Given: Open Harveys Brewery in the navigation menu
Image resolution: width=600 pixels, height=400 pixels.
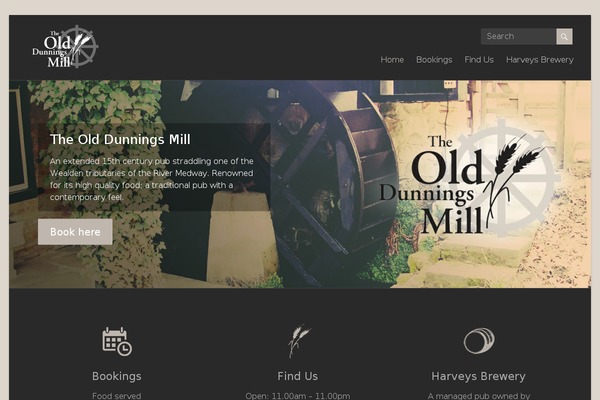Looking at the screenshot, I should tap(540, 60).
